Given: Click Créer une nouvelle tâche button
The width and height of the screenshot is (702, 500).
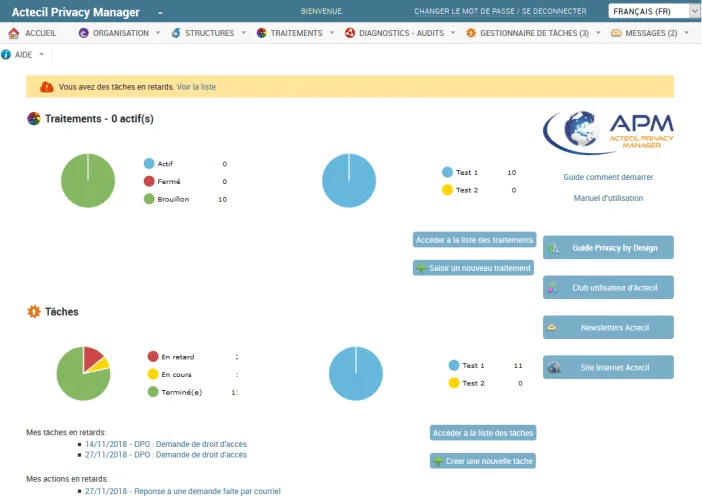Looking at the screenshot, I should 483,461.
